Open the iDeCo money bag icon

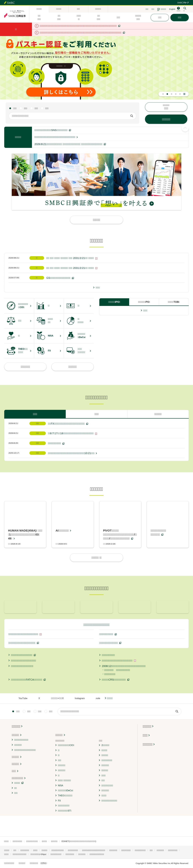point(71,336)
